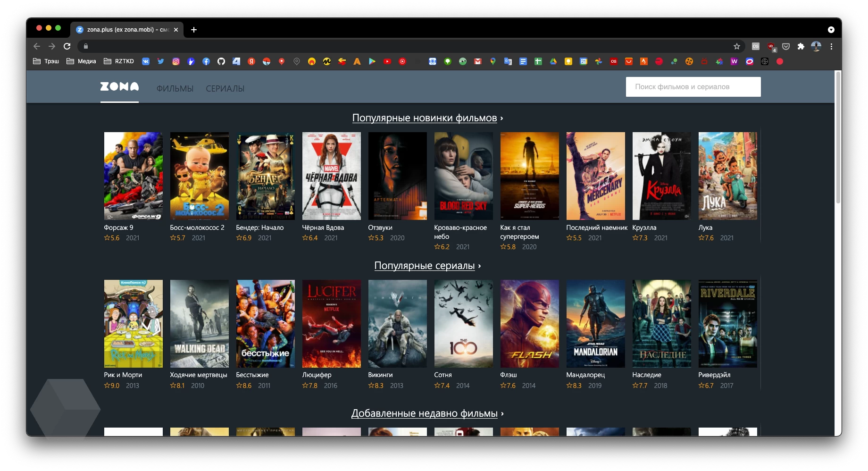Open the Google Docs bookmark
868x471 pixels.
click(523, 61)
